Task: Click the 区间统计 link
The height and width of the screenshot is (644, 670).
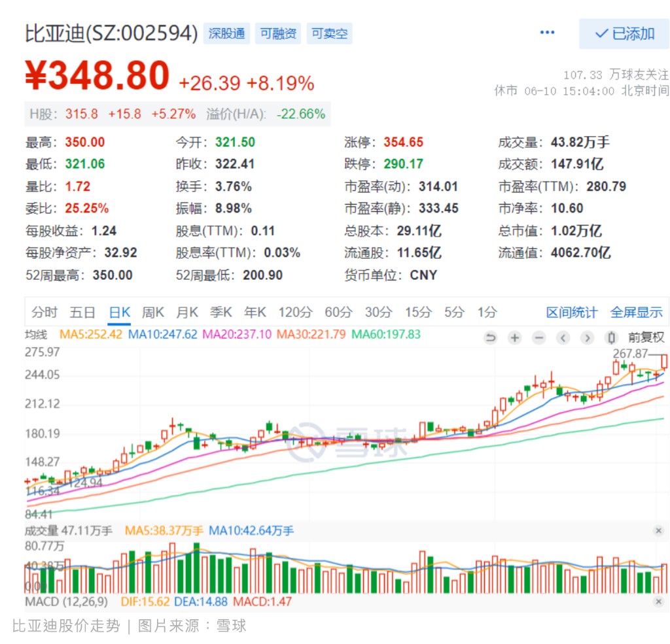Action: 571,313
